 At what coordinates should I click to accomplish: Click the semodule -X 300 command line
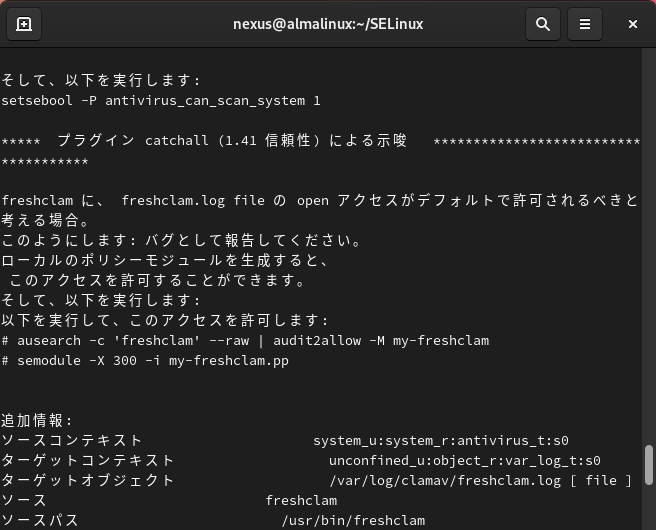click(145, 361)
